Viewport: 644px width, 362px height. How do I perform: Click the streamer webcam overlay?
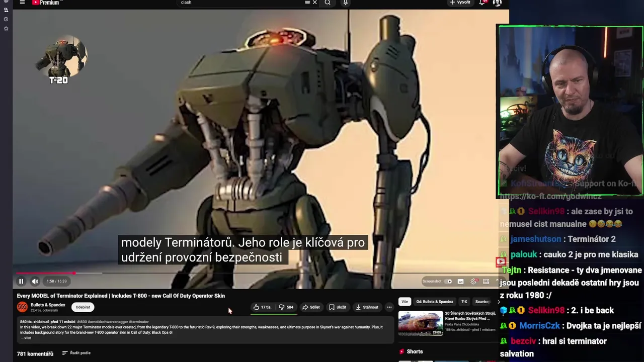pos(571,111)
